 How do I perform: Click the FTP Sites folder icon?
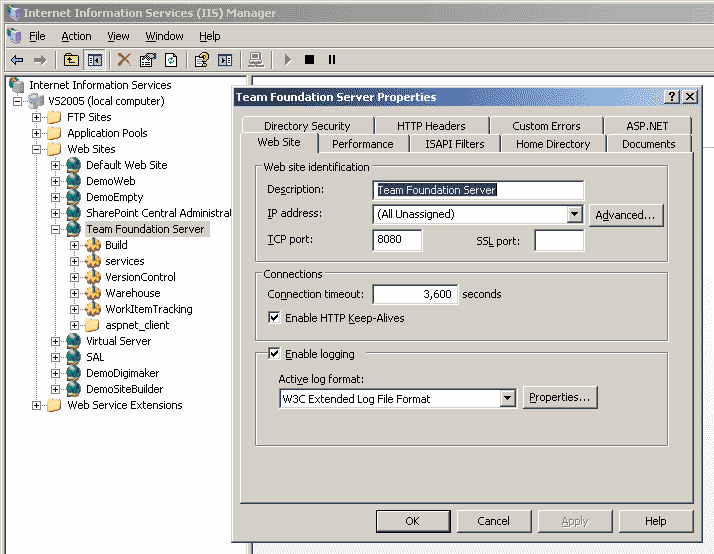(54, 117)
